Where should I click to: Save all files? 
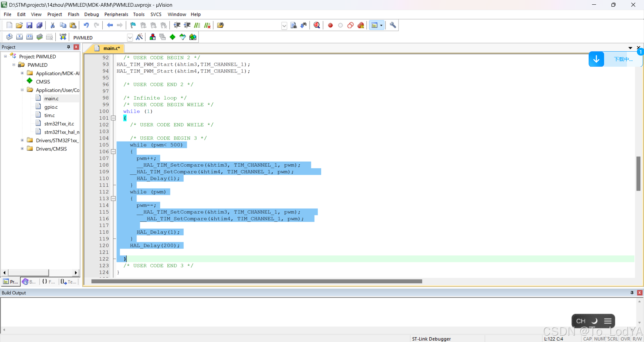[40, 25]
